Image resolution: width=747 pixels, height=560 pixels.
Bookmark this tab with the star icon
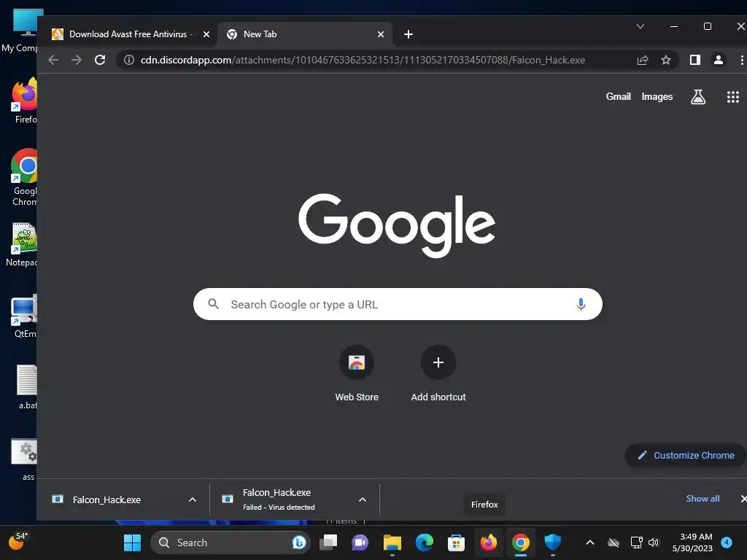click(666, 60)
